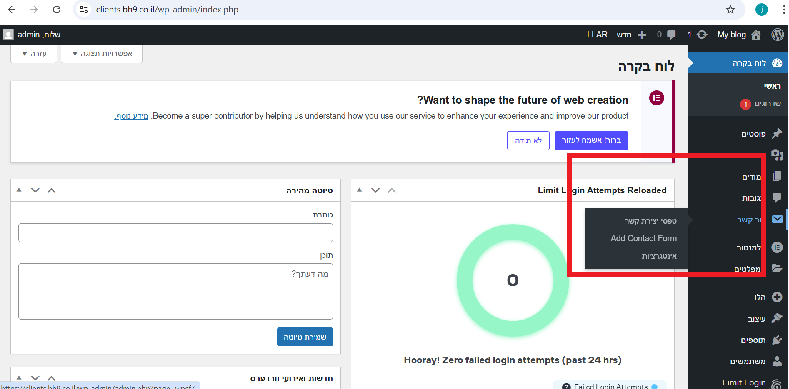
Task: Click the Limit Login sidebar menu label
Action: (744, 382)
